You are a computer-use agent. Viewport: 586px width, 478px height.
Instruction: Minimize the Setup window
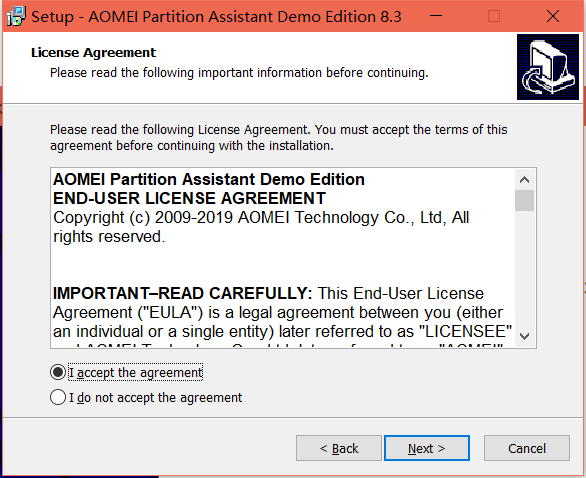click(436, 16)
